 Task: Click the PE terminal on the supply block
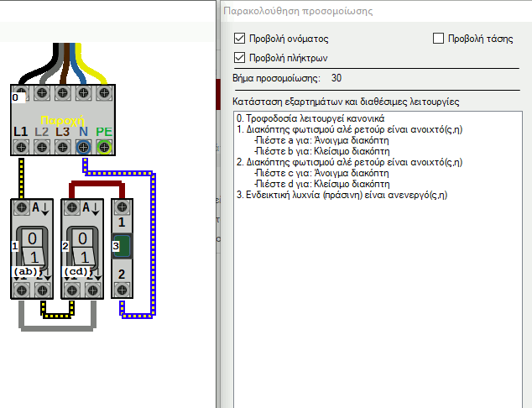point(104,147)
